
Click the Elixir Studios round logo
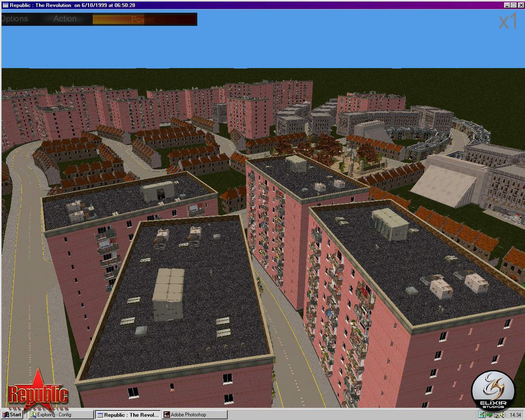493,390
